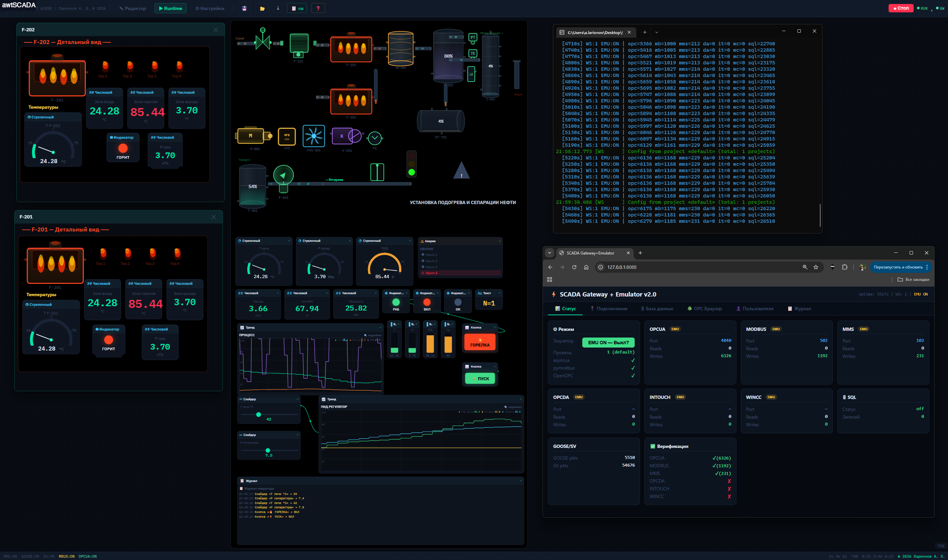Click the ВКЛ indicator lamp
Image resolution: width=948 pixels, height=560 pixels.
click(427, 302)
